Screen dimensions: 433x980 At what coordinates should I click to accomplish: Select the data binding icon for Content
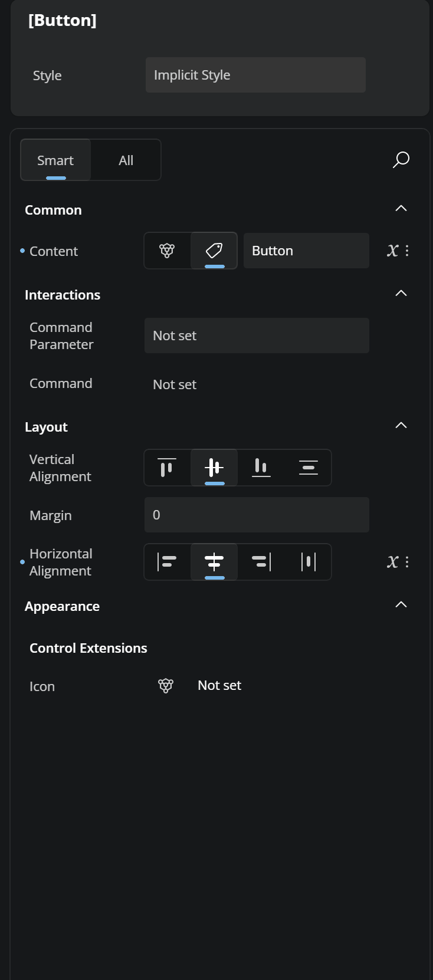(x=167, y=251)
